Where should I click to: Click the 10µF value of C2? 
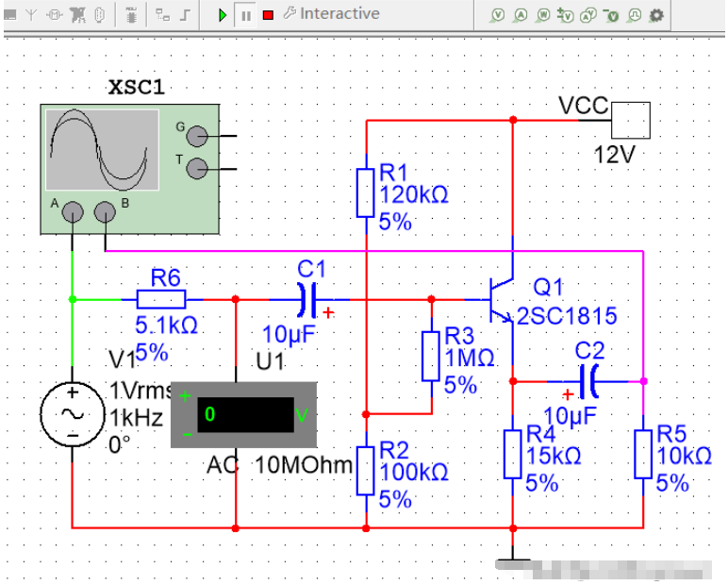(570, 416)
